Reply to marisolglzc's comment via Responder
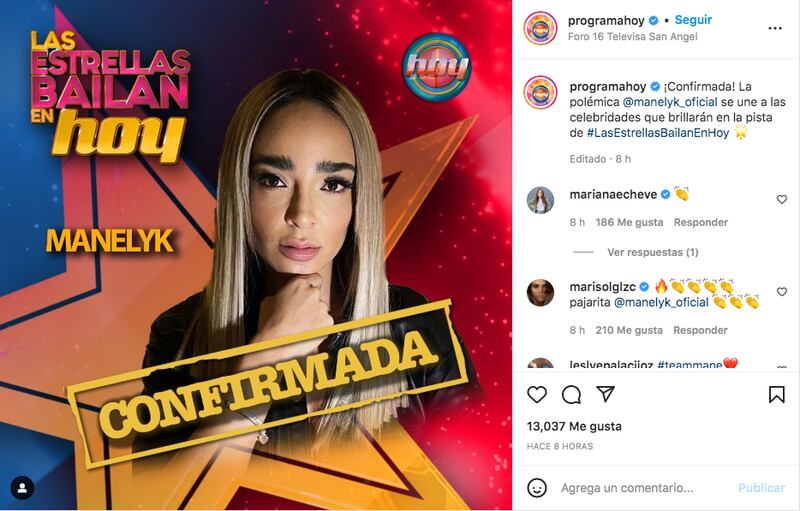This screenshot has width=800, height=511. [x=700, y=330]
